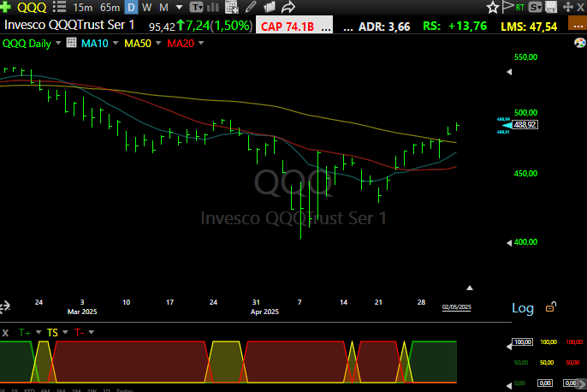587x392 pixels.
Task: Click the QQQ ticker symbol at top
Action: [x=32, y=7]
